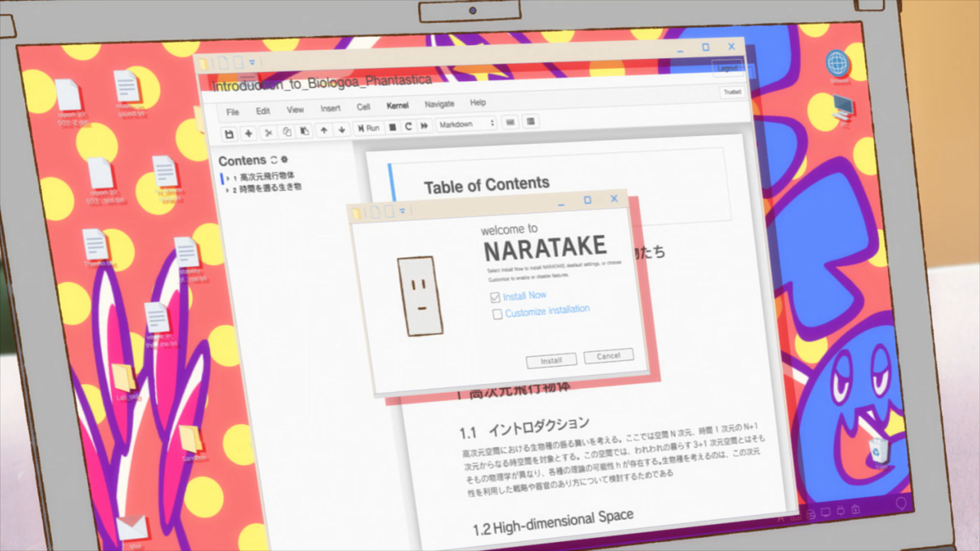The height and width of the screenshot is (551, 980).
Task: Click the 1.2 High-dimensional Space heading
Action: pos(553,523)
